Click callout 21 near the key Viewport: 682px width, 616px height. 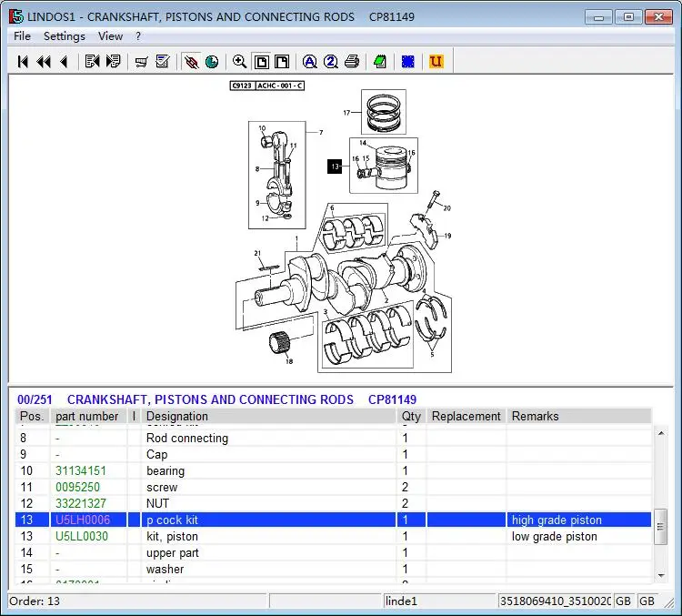(257, 253)
